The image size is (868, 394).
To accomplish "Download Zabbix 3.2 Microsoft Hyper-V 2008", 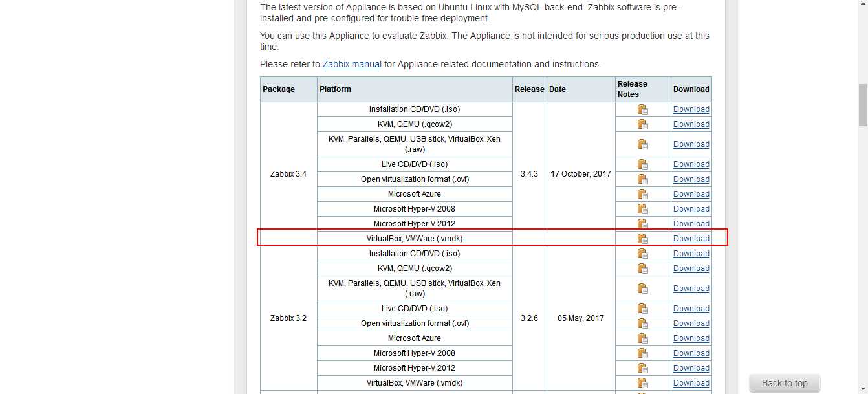I will tap(691, 353).
